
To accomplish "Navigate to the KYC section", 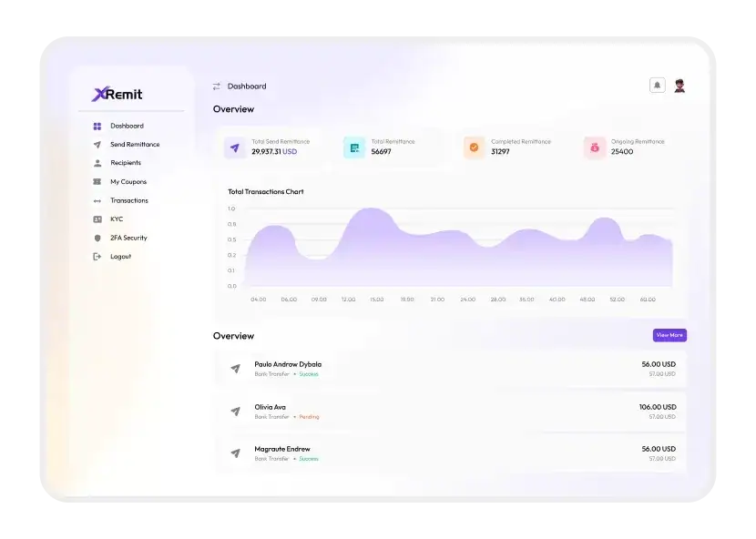I will coord(117,219).
